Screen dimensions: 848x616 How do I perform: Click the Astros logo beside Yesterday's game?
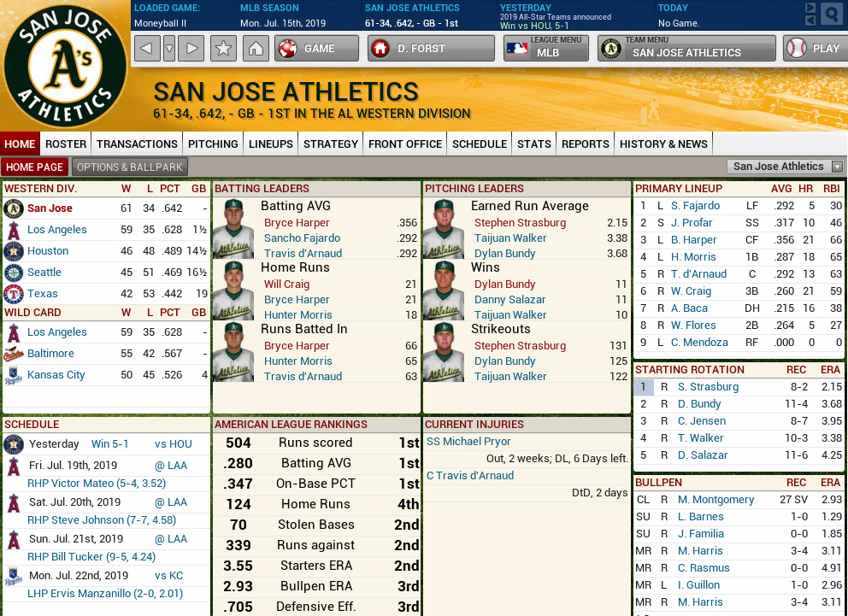click(x=14, y=444)
